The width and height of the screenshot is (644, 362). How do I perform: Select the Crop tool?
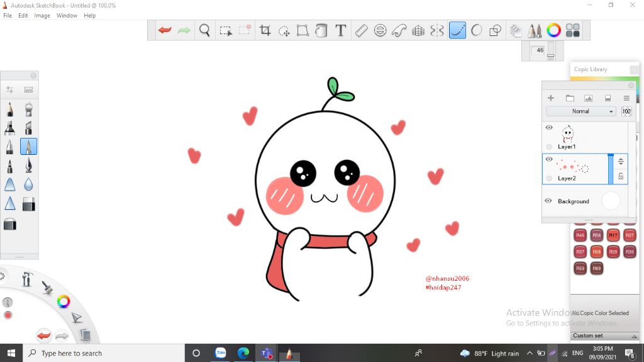click(265, 30)
